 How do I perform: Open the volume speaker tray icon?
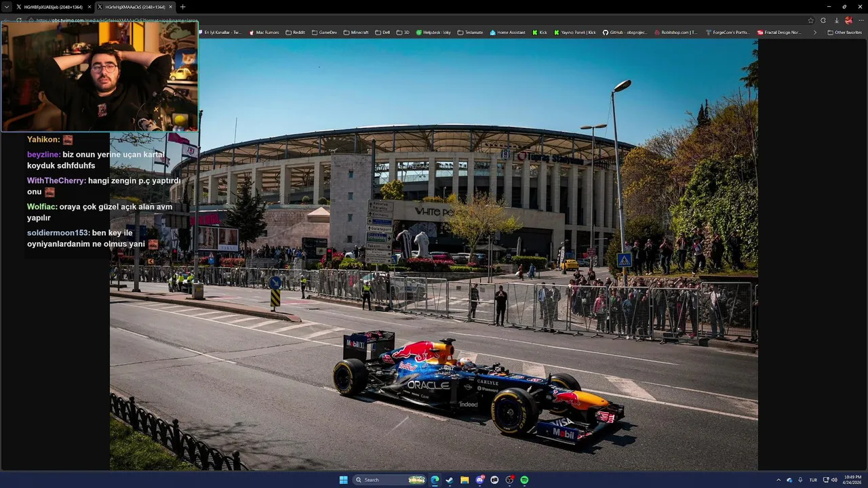(834, 480)
